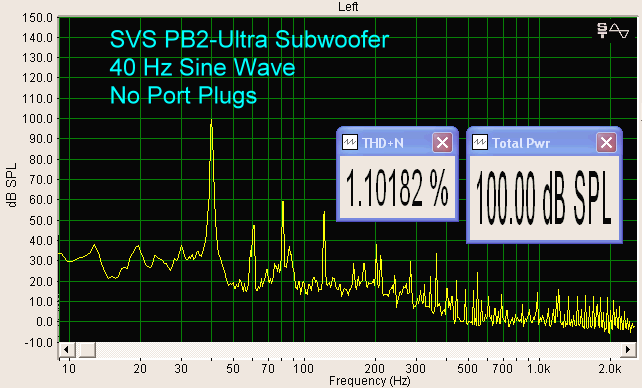Close the THD+N readout window
The height and width of the screenshot is (388, 642).
[443, 142]
